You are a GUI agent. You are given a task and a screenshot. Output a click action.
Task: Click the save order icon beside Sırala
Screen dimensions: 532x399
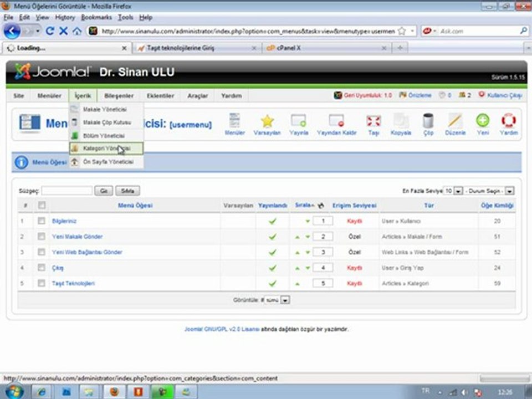tap(321, 205)
